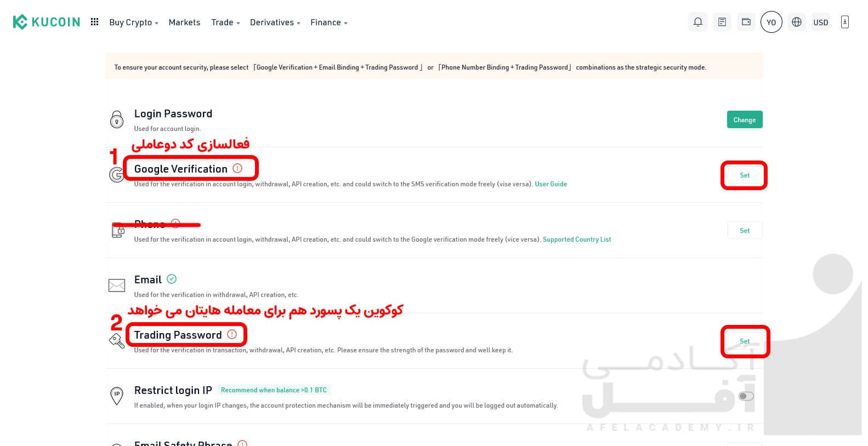Click Set for Google Verification

745,175
